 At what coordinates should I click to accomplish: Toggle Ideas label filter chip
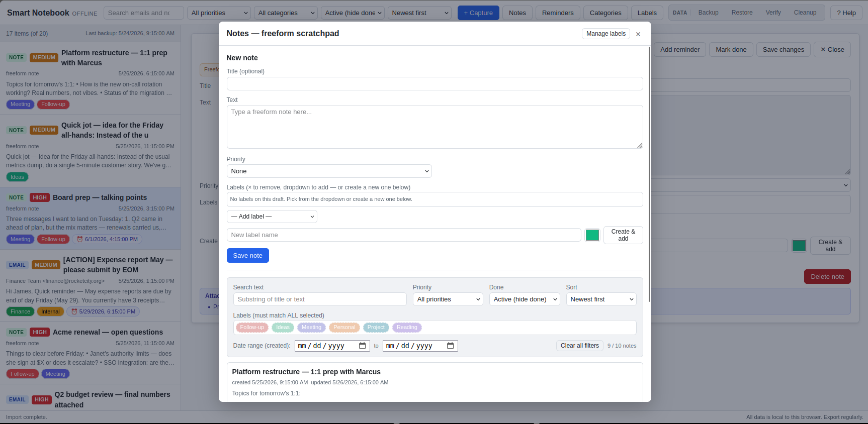(283, 328)
